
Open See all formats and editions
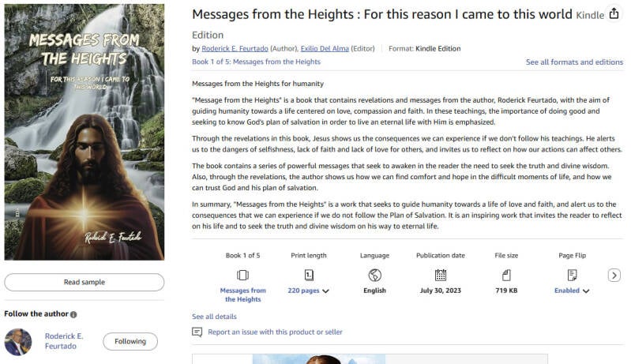tap(574, 62)
